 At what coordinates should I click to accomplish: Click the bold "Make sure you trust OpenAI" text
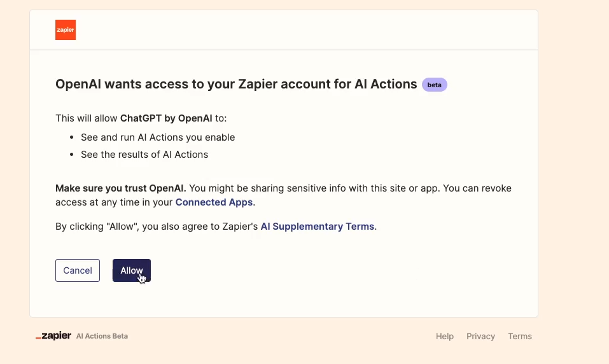coord(121,188)
